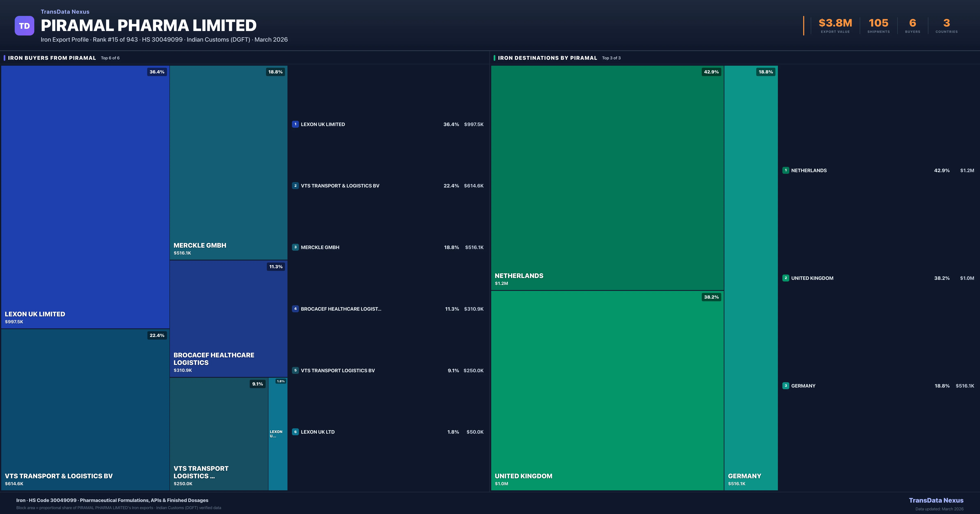Click rank badge 4 beside BROCACEF HEALTHCARE
980x514 pixels.
click(295, 309)
